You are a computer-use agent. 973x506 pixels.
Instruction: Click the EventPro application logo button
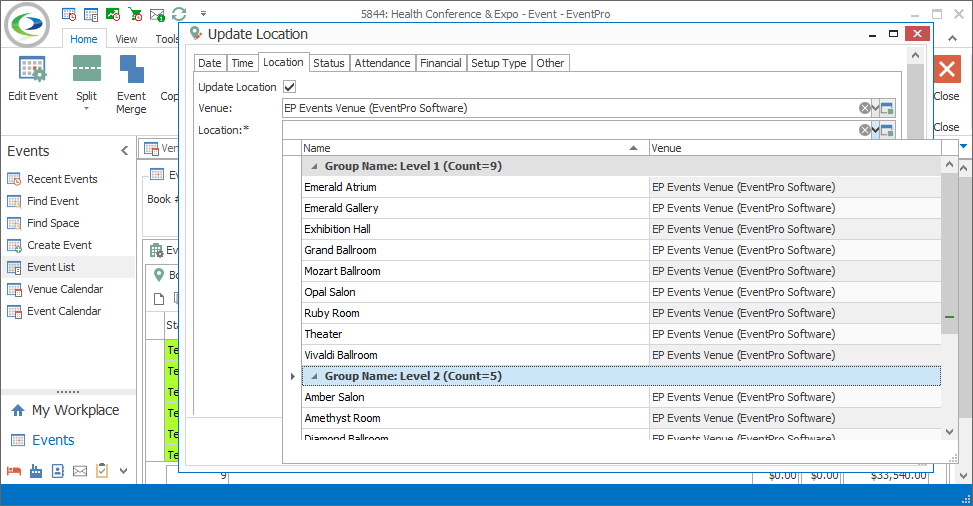pos(27,24)
